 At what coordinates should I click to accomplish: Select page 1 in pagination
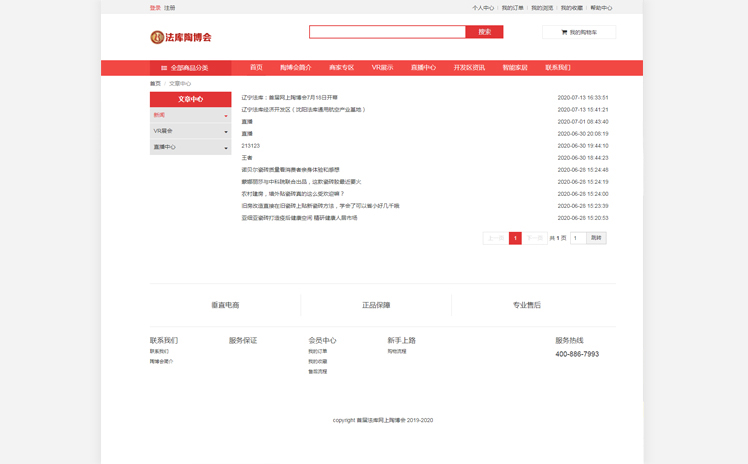coord(515,238)
